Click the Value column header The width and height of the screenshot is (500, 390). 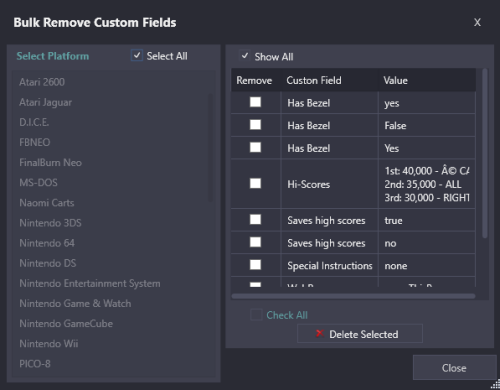click(x=427, y=80)
